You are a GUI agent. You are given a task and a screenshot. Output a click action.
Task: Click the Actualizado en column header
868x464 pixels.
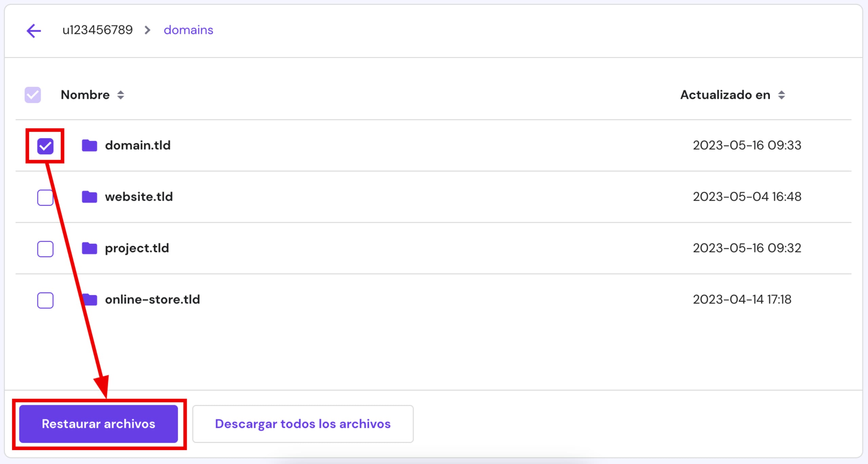point(725,95)
